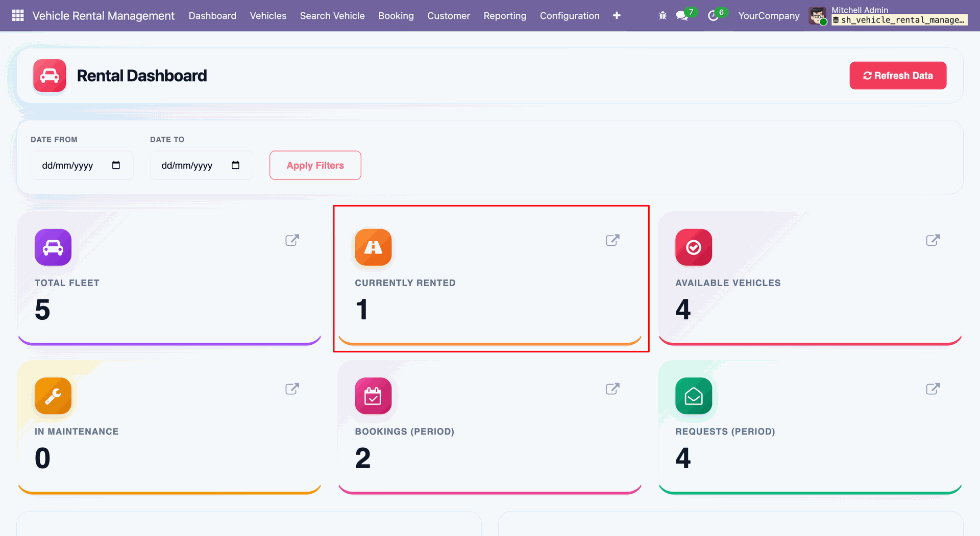Click the debug bug icon in navbar
980x536 pixels.
tap(663, 16)
